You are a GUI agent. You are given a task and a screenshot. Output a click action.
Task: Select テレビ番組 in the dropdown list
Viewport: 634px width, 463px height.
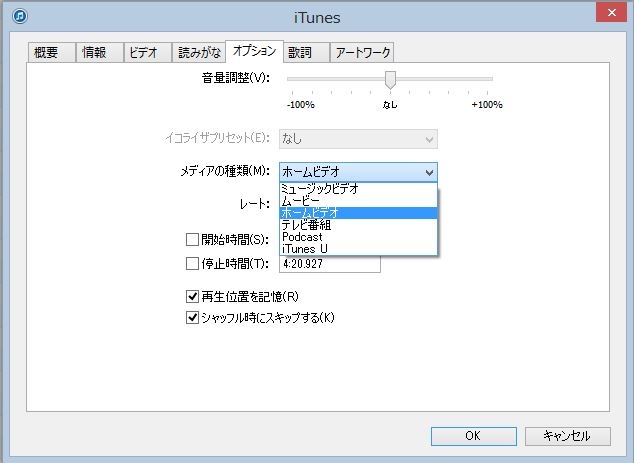[x=359, y=225]
